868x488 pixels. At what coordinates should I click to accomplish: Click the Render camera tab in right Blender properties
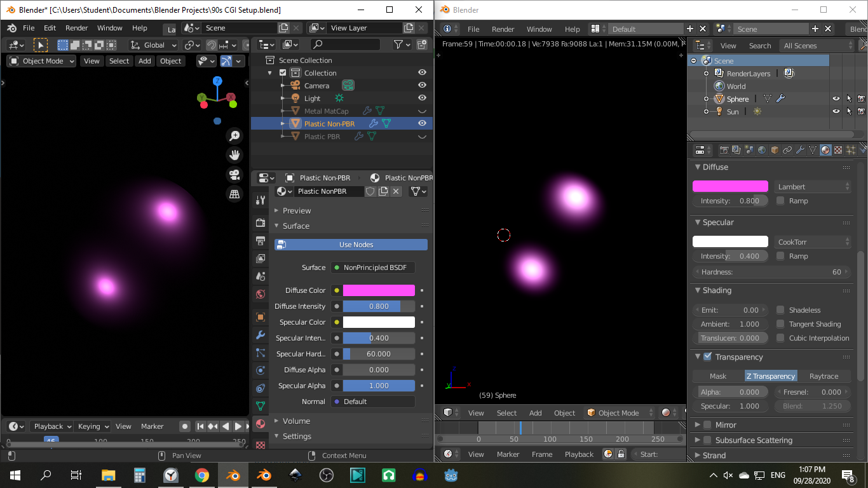[x=724, y=150]
